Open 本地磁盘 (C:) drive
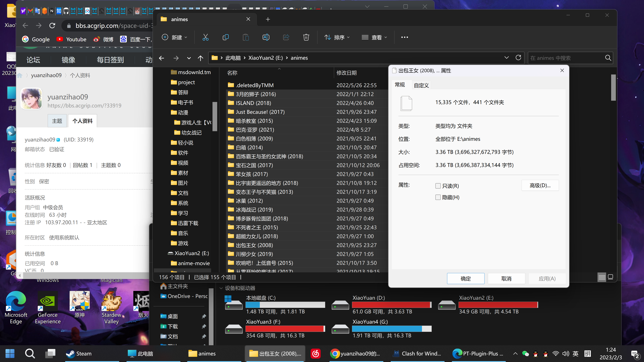644x362 pixels. coord(275,305)
